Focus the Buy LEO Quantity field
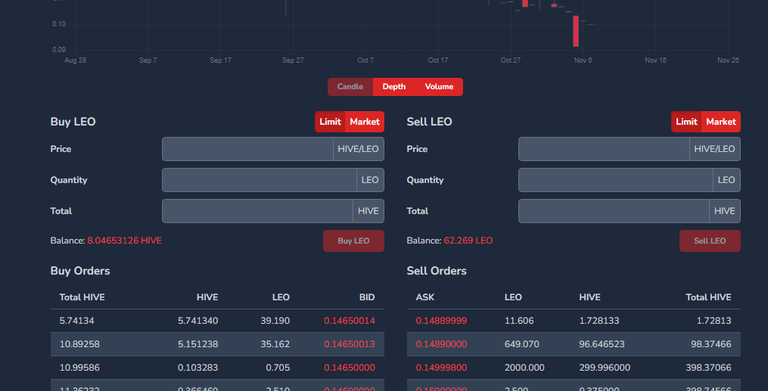This screenshot has width=768, height=391. point(259,180)
